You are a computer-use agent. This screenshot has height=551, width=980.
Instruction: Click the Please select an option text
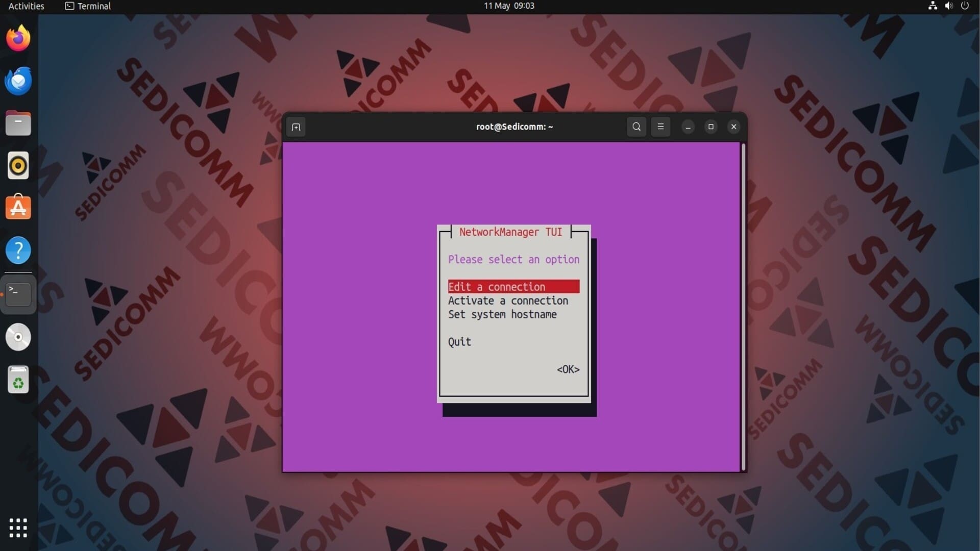(x=513, y=259)
